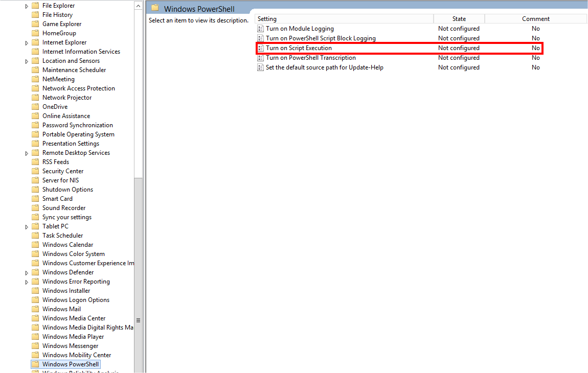This screenshot has width=588, height=373.
Task: Click the Turn on Module Logging policy icon
Action: [260, 29]
